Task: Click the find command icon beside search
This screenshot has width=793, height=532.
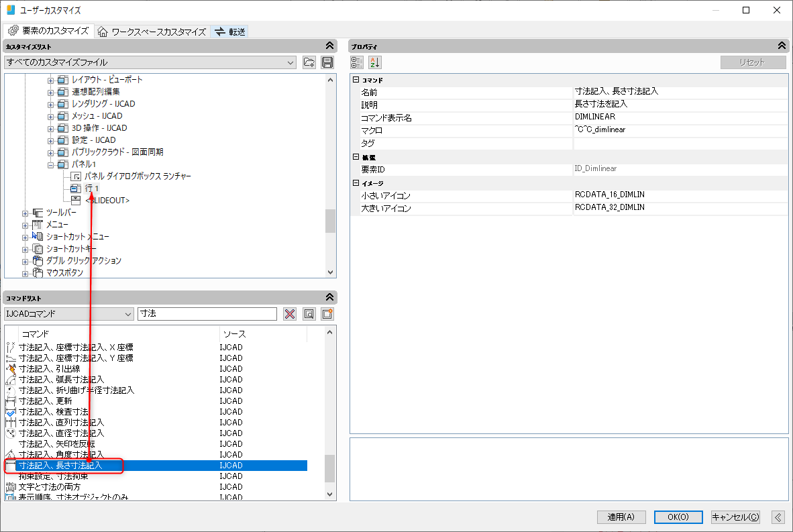Action: [x=309, y=314]
